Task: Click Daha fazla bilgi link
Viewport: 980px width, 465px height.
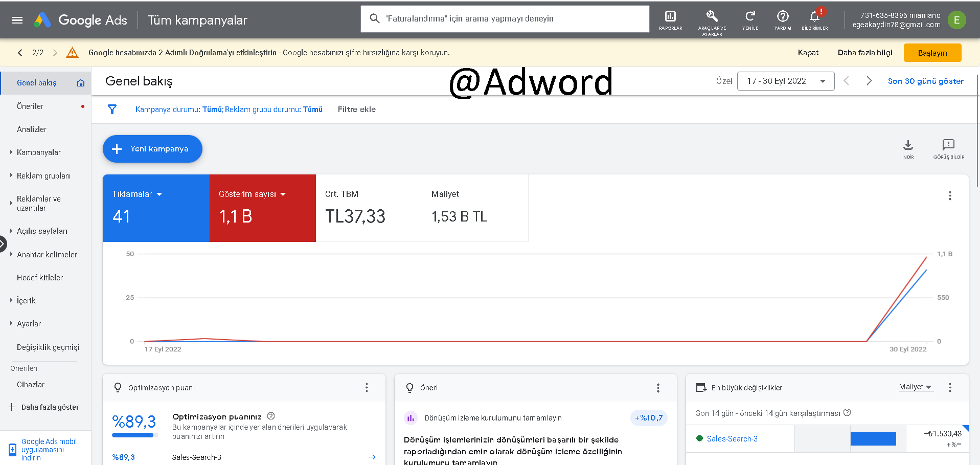Action: coord(865,53)
